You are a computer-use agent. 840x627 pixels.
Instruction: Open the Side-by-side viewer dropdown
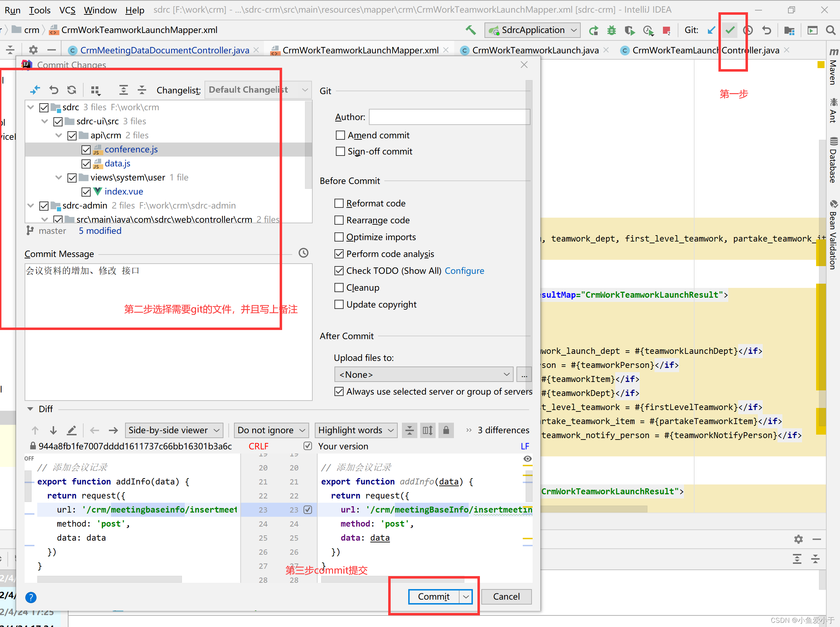click(174, 430)
